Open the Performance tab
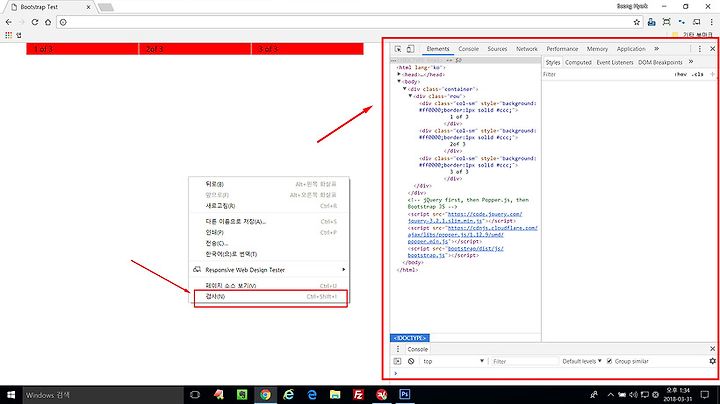Viewport: 720px width, 404px height. [x=562, y=49]
